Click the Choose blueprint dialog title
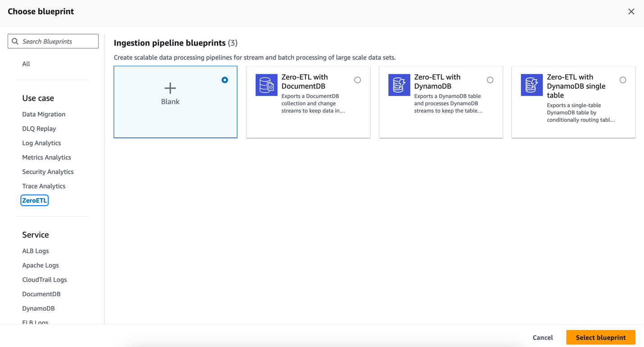The image size is (644, 347). point(41,12)
